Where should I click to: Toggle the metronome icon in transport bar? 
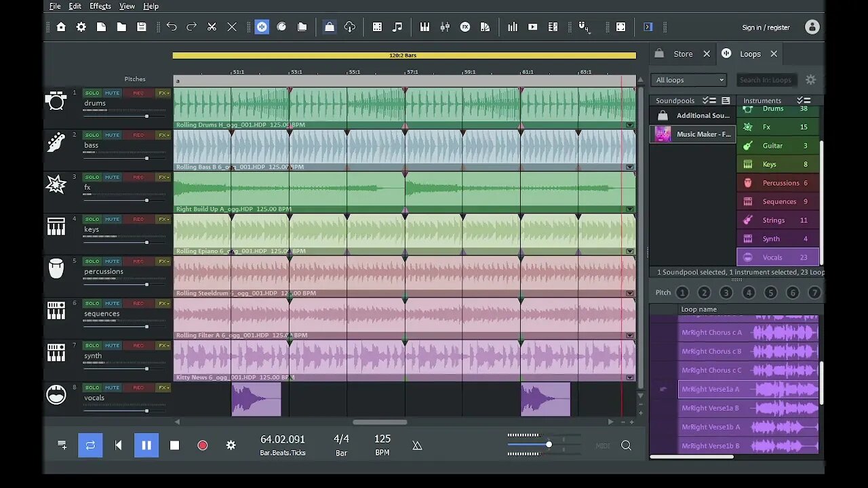pyautogui.click(x=417, y=445)
